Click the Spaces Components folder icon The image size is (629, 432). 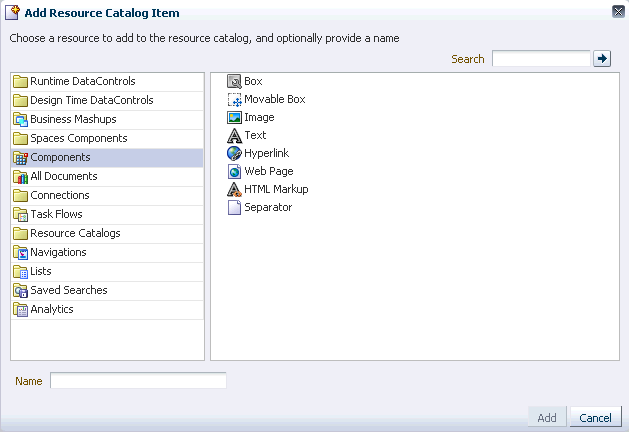coord(20,138)
